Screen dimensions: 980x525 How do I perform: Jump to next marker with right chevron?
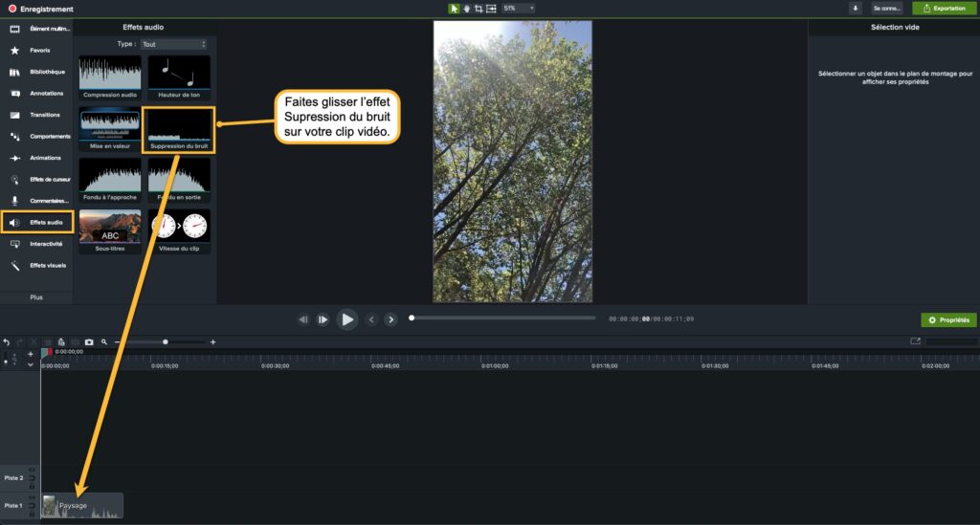click(390, 319)
